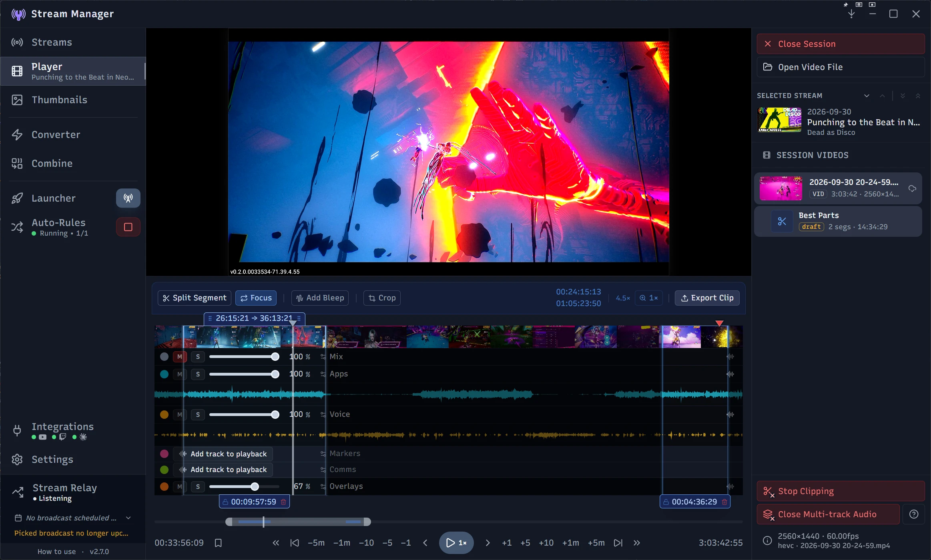Click the red playhead marker on timeline
Viewport: 931px width, 560px height.
(719, 323)
